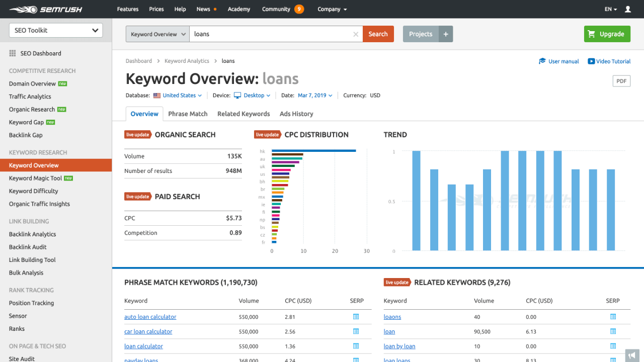Open SERP icon for loan by loan
Screen dimensions: 644x362
[613, 346]
